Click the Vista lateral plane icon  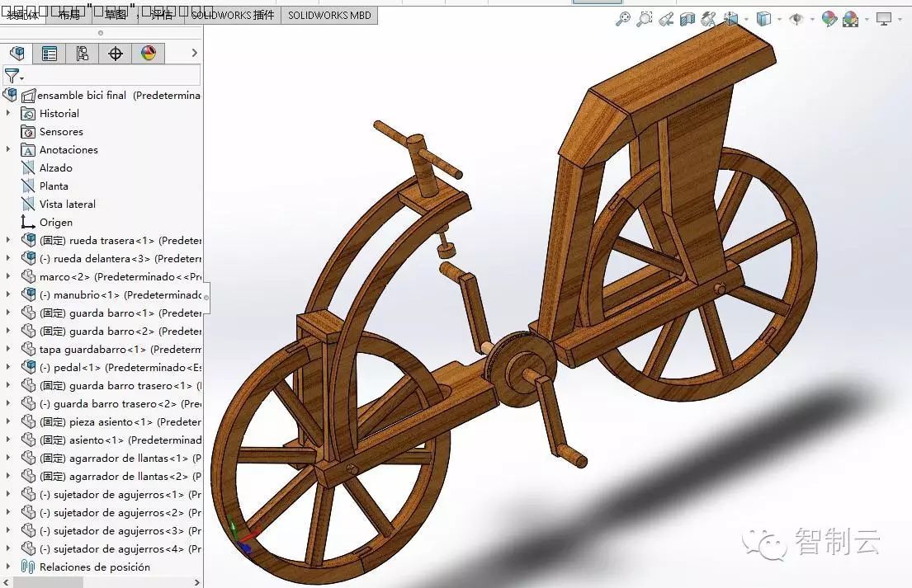coord(28,204)
